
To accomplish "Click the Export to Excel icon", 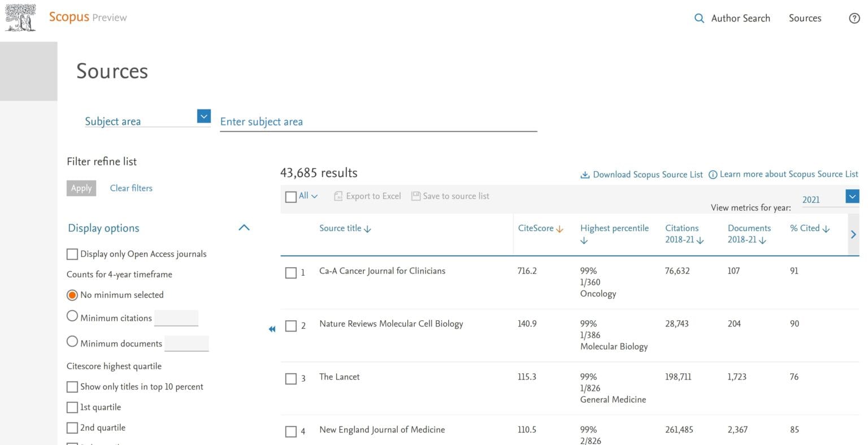I will click(338, 196).
